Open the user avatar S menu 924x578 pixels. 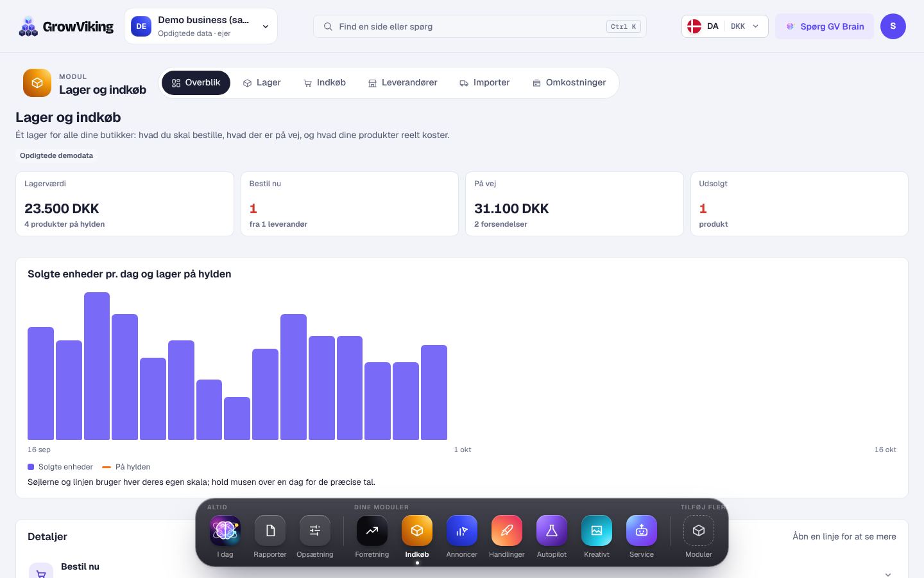[x=893, y=26]
